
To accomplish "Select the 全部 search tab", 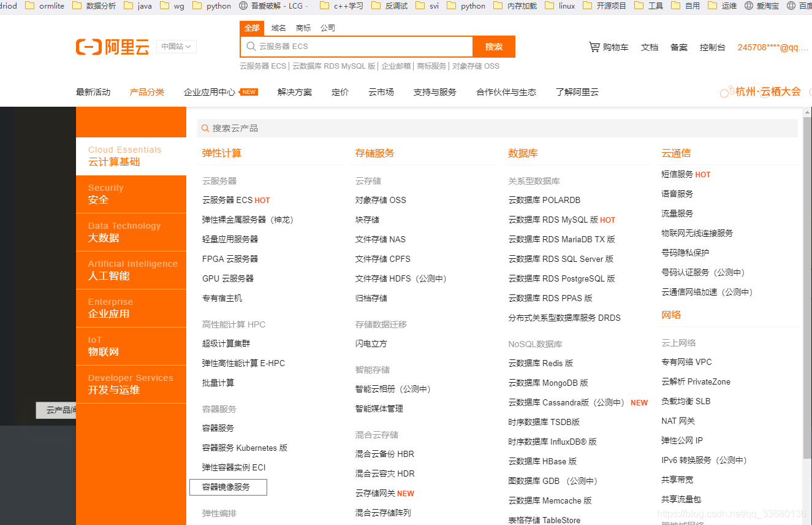I will coord(252,28).
